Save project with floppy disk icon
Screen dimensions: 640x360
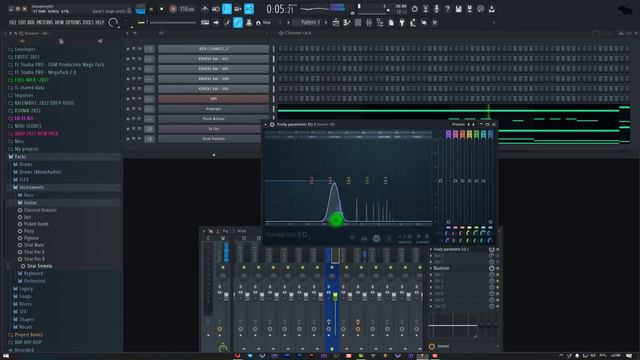click(458, 9)
